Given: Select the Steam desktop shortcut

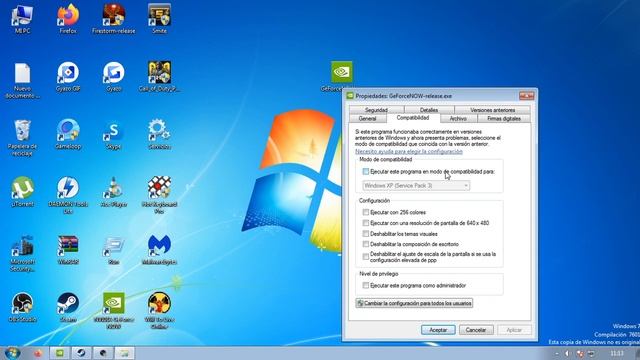Looking at the screenshot, I should pos(68,307).
